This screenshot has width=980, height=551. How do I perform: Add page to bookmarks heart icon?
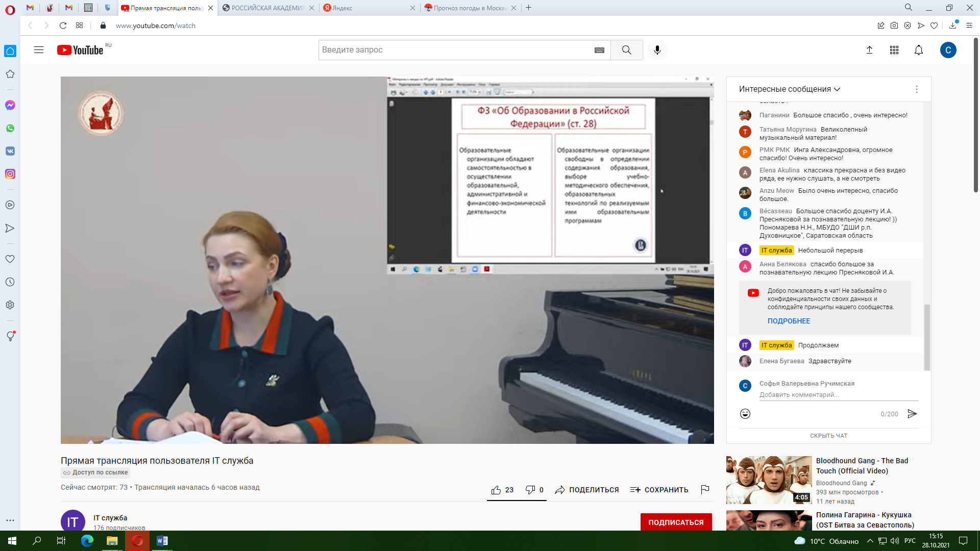point(934,26)
